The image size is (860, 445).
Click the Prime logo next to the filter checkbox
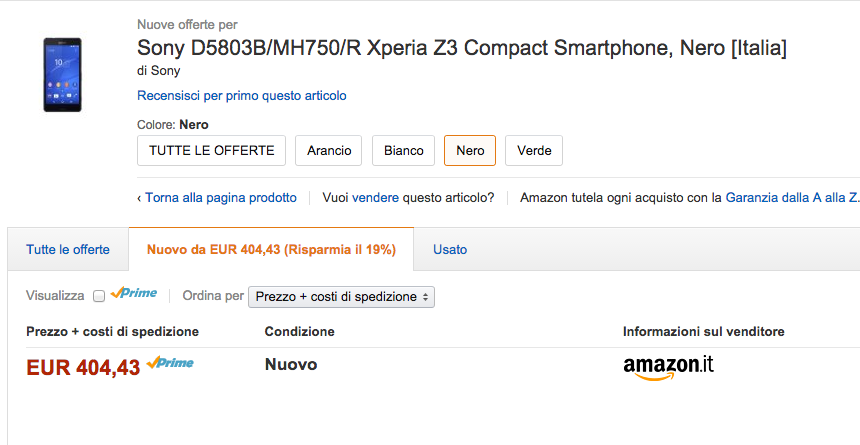[x=134, y=294]
